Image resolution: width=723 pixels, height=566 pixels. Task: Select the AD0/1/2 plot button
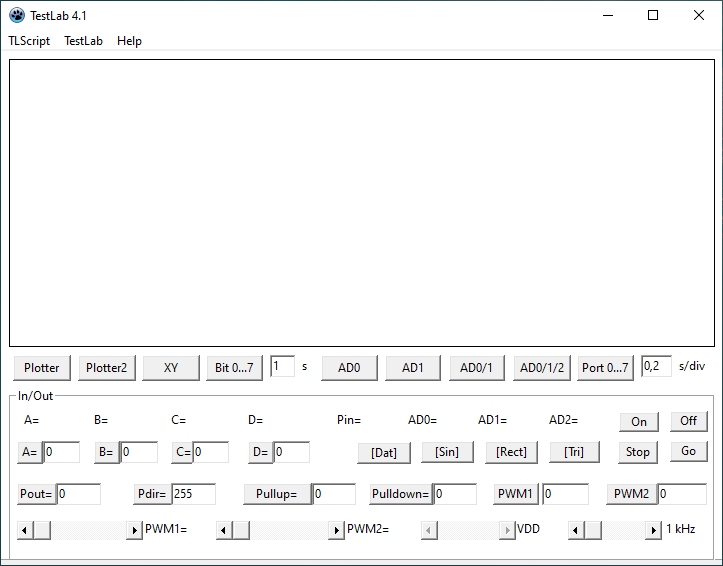tap(541, 368)
